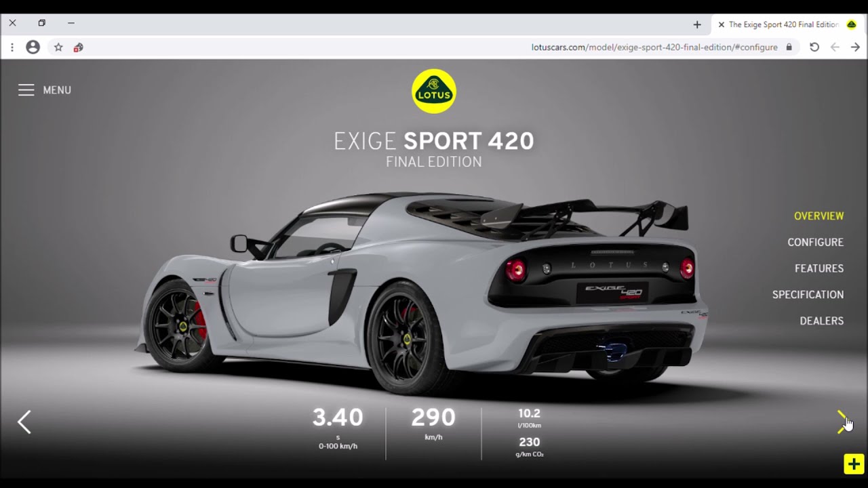Go to the previous car view arrow
This screenshot has width=868, height=488.
click(24, 422)
